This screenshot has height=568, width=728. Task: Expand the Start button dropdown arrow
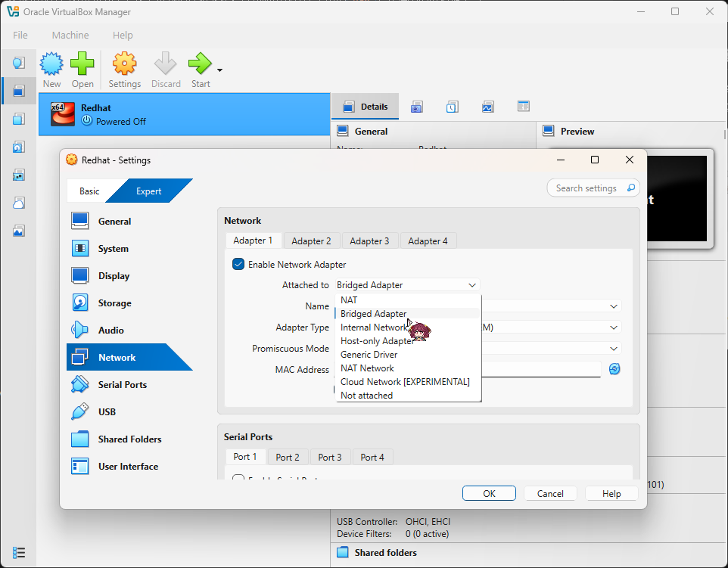point(219,70)
